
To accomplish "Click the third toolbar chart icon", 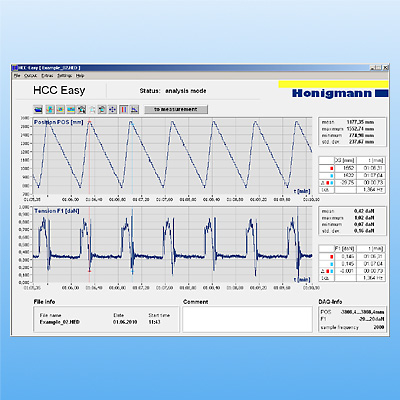I will pyautogui.click(x=60, y=109).
